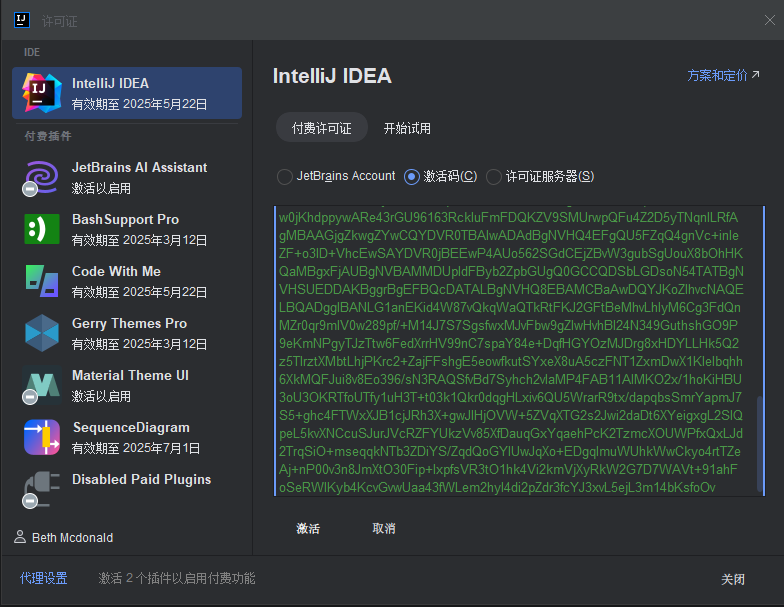Open the 方案和定价 link
784x607 pixels.
point(717,75)
